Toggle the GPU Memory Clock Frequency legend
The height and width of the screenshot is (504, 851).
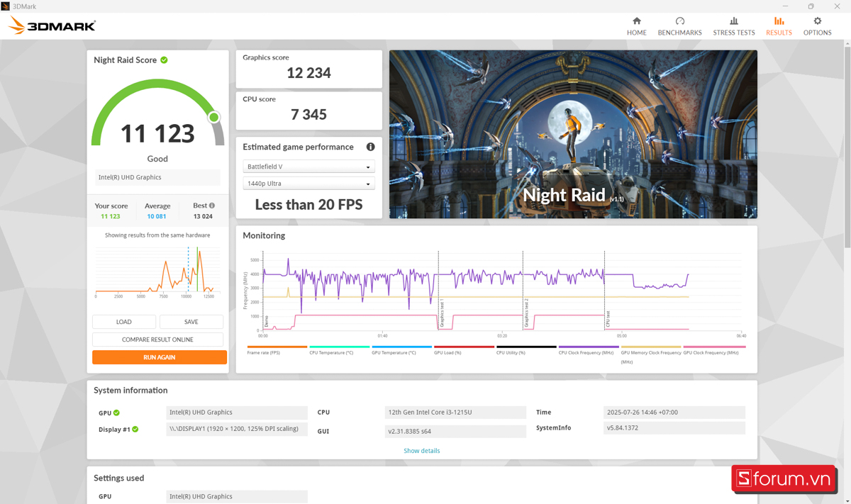pyautogui.click(x=651, y=354)
